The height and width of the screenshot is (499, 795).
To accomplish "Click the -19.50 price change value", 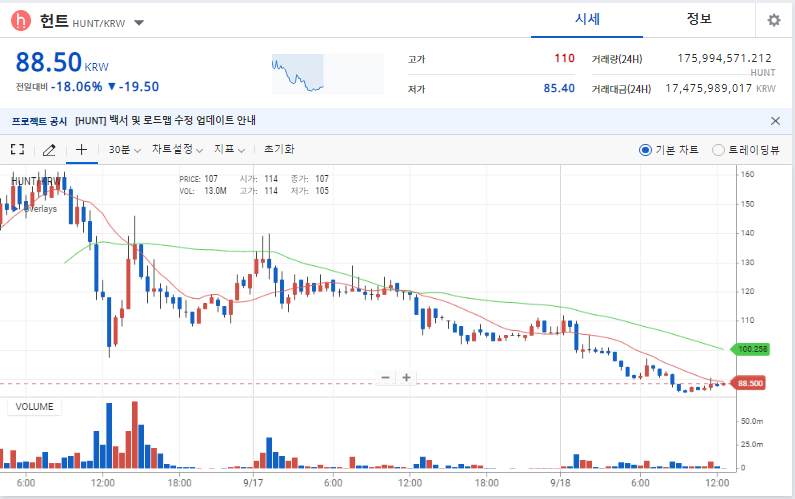I will [x=139, y=87].
